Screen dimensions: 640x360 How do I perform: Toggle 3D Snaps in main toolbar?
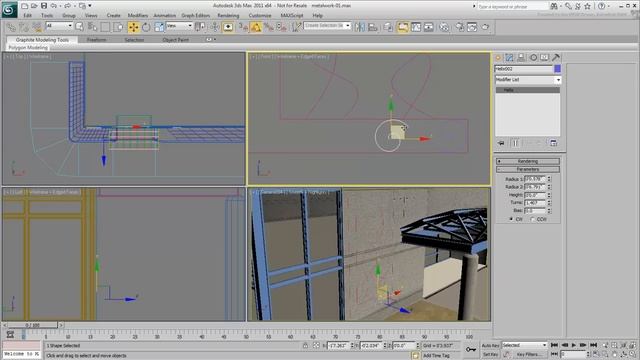tap(243, 27)
